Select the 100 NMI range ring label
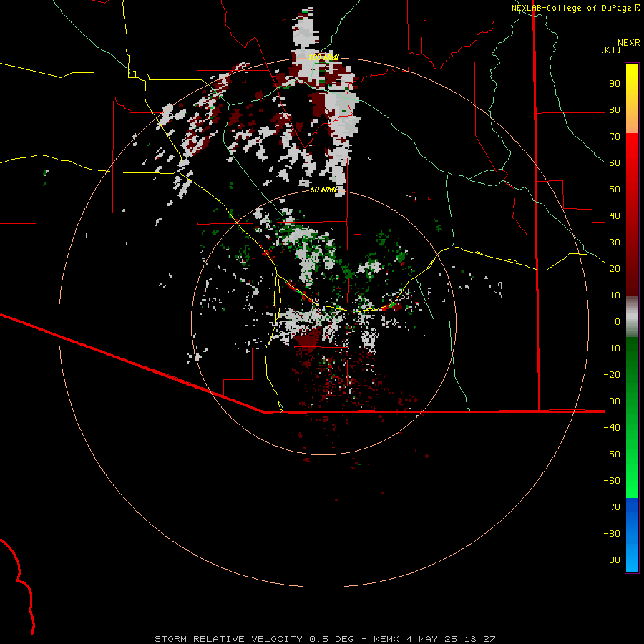 tap(323, 57)
